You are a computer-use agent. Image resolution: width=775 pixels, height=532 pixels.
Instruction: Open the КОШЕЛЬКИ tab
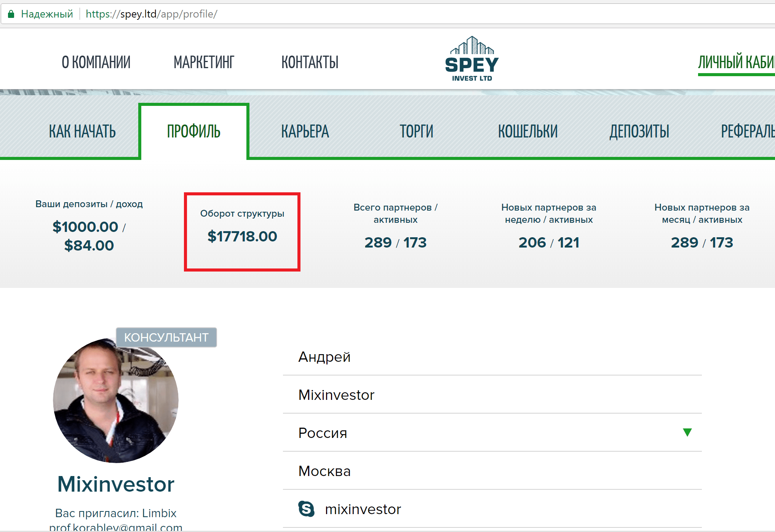pyautogui.click(x=528, y=131)
